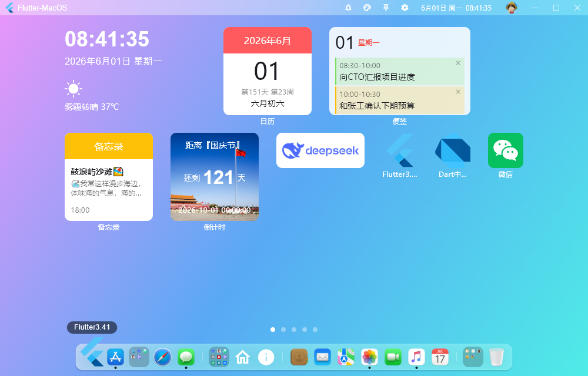Open Contacts from the dock
Viewport: 588px width, 376px height.
299,357
